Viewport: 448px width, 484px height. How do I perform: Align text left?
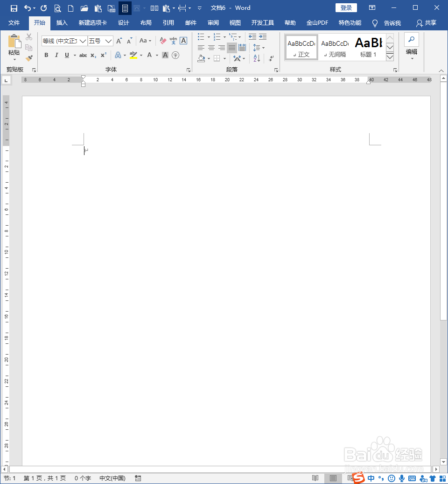coord(201,48)
